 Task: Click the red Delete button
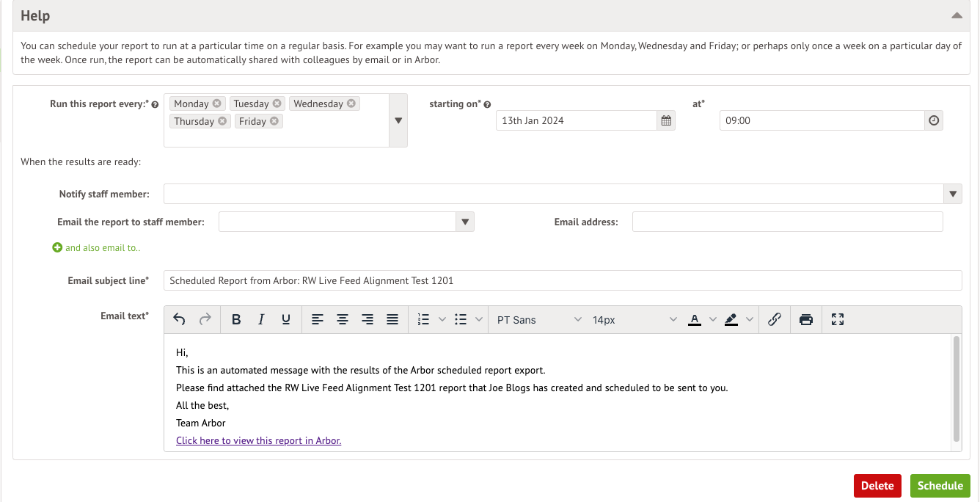(877, 486)
